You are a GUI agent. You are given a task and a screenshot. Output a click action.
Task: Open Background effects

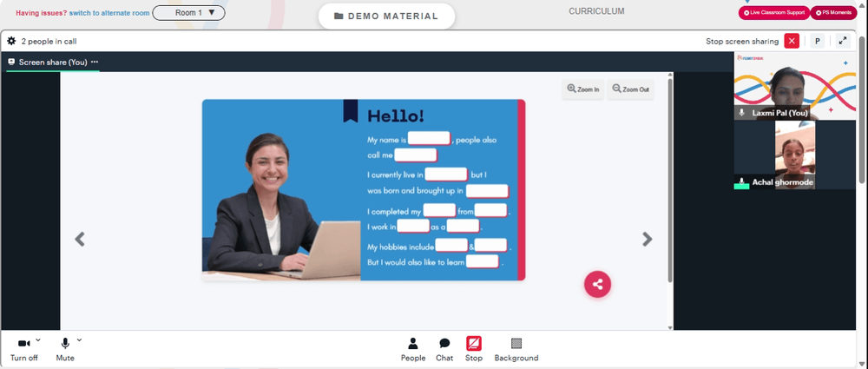(x=516, y=350)
